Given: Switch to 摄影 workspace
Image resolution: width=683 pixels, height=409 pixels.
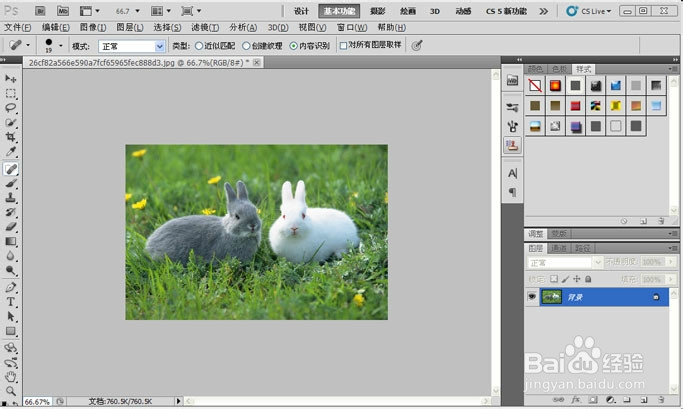Looking at the screenshot, I should click(x=378, y=11).
